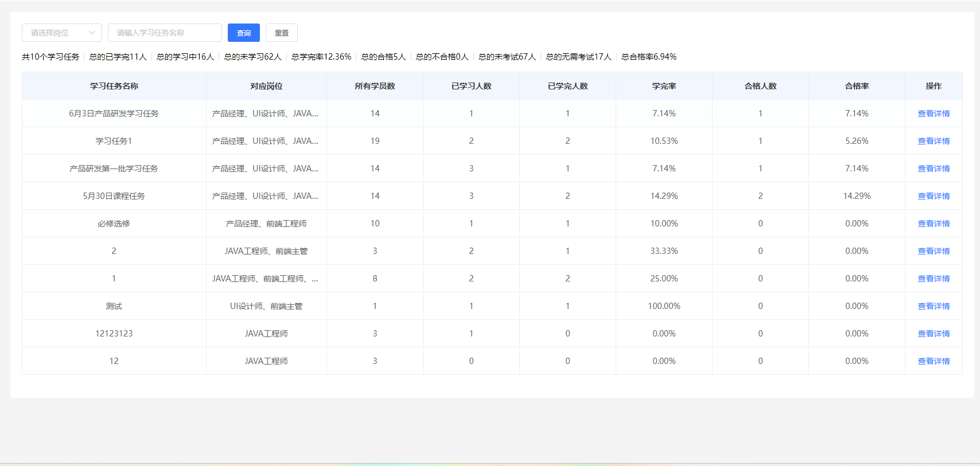Click 查看详情 for the 测试 task
The height and width of the screenshot is (466, 980).
pyautogui.click(x=934, y=306)
